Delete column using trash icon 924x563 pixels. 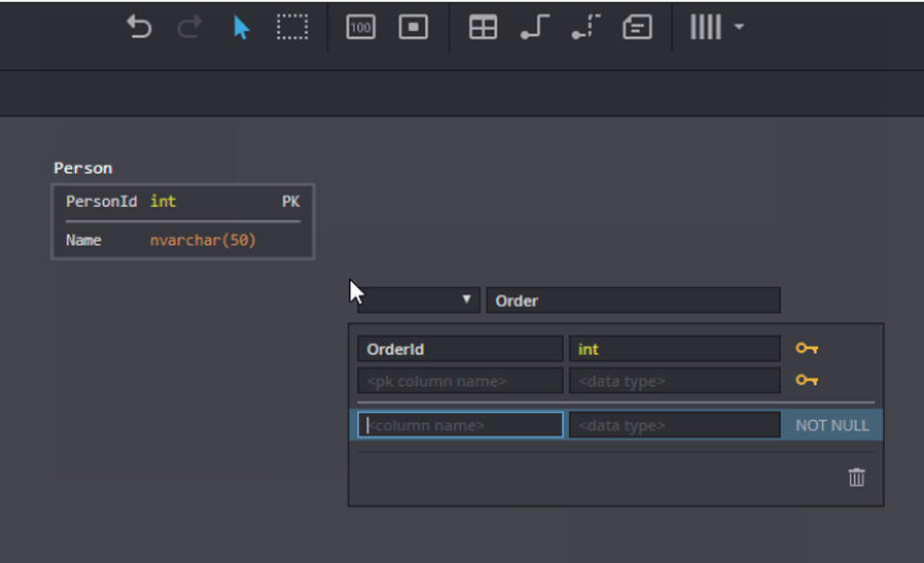pos(856,477)
